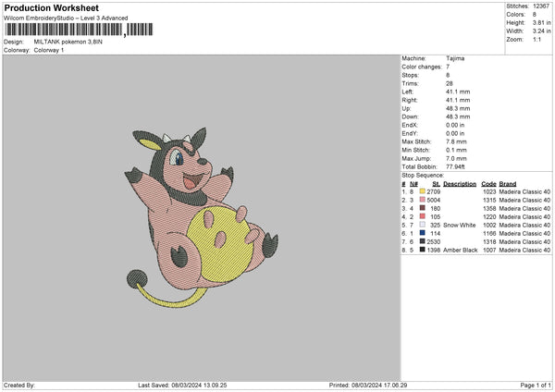The image size is (555, 392).
Task: Click thread code '1166'
Action: (x=489, y=233)
